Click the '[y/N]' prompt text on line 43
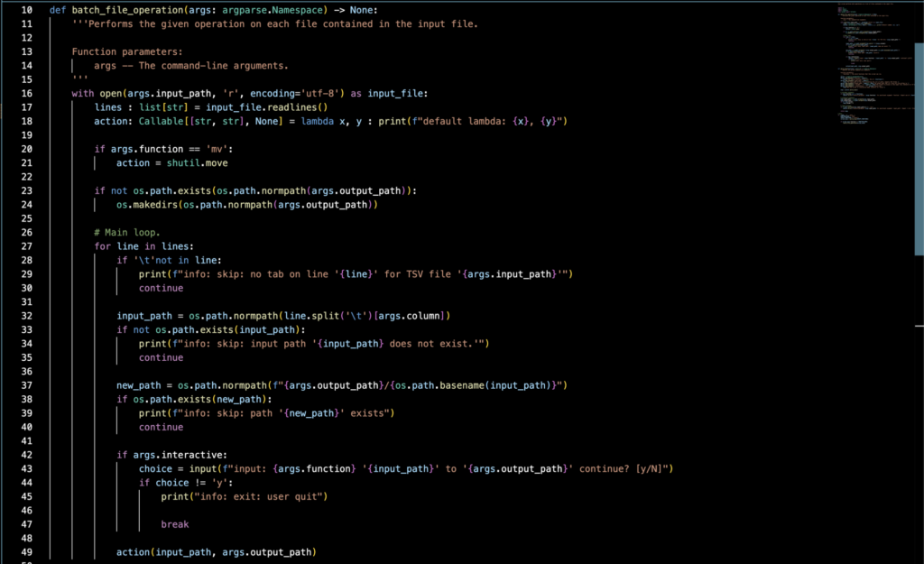The height and width of the screenshot is (564, 924). tap(650, 469)
